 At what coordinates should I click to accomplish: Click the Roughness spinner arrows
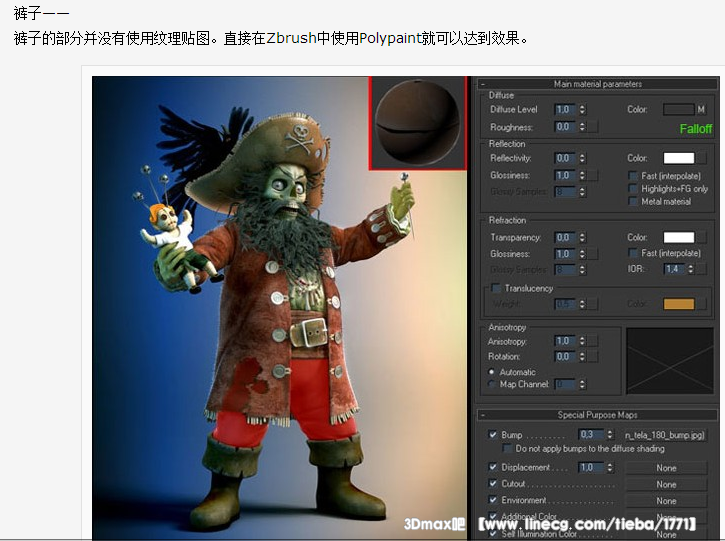click(582, 127)
